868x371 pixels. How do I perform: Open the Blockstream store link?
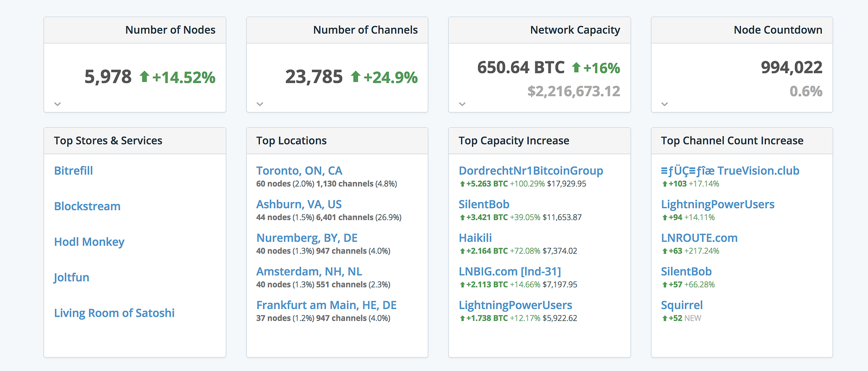87,206
